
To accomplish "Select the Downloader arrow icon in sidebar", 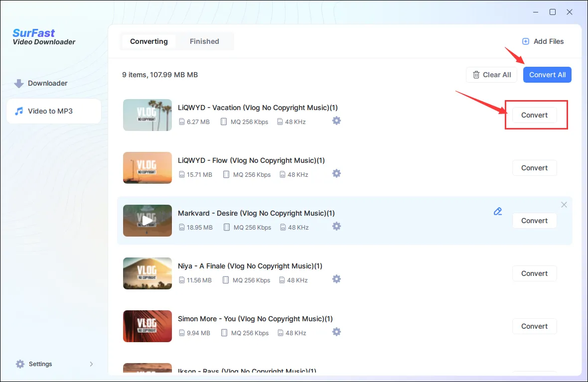I will click(x=19, y=83).
